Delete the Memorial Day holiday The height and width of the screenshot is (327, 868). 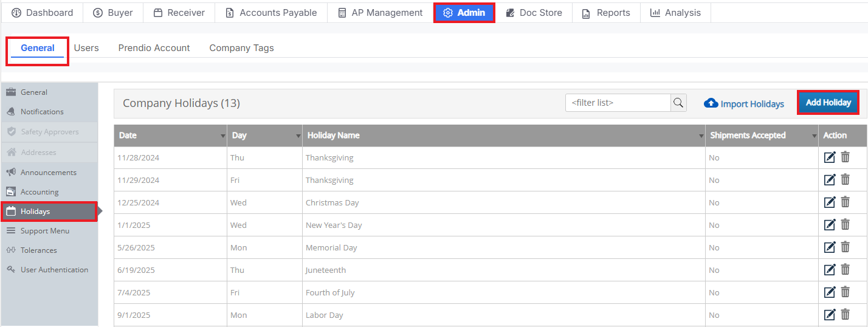pos(845,247)
